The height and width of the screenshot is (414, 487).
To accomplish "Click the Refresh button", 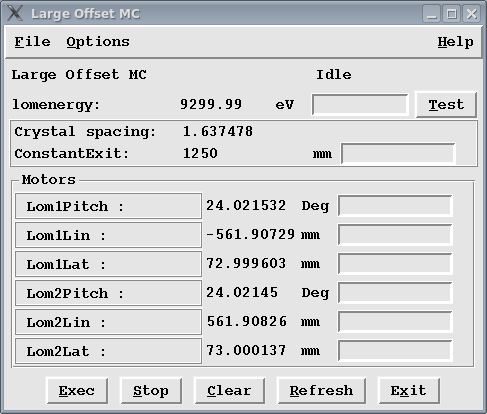I will pyautogui.click(x=321, y=391).
